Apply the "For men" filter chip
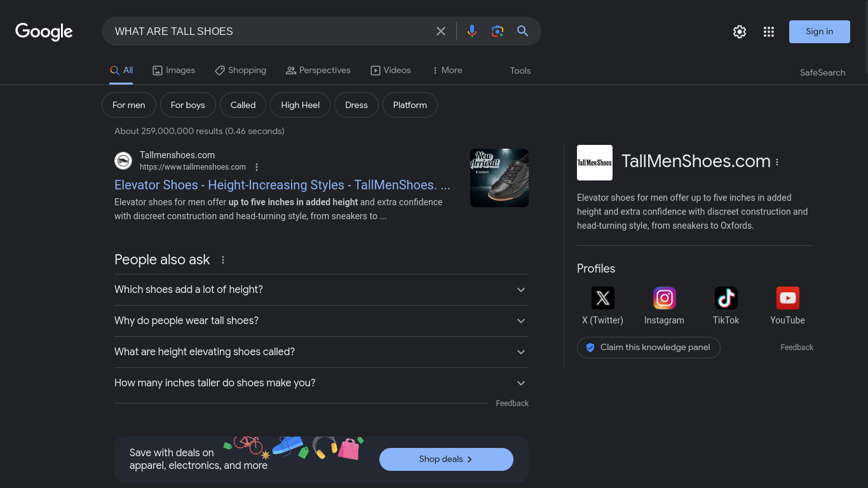Screen dimensions: 868x488 129,105
